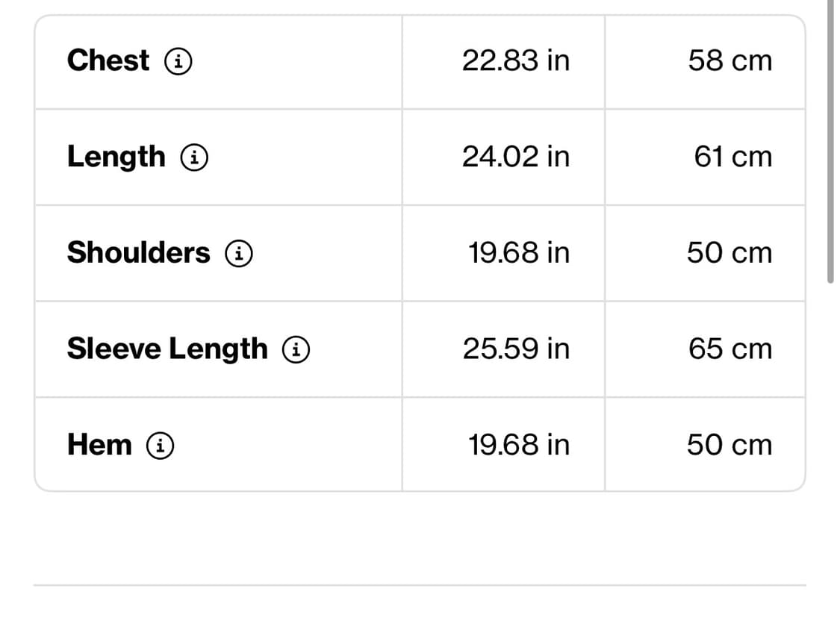Viewport: 840px width, 624px height.
Task: Click the 19.68 in hem value
Action: pyautogui.click(x=519, y=445)
